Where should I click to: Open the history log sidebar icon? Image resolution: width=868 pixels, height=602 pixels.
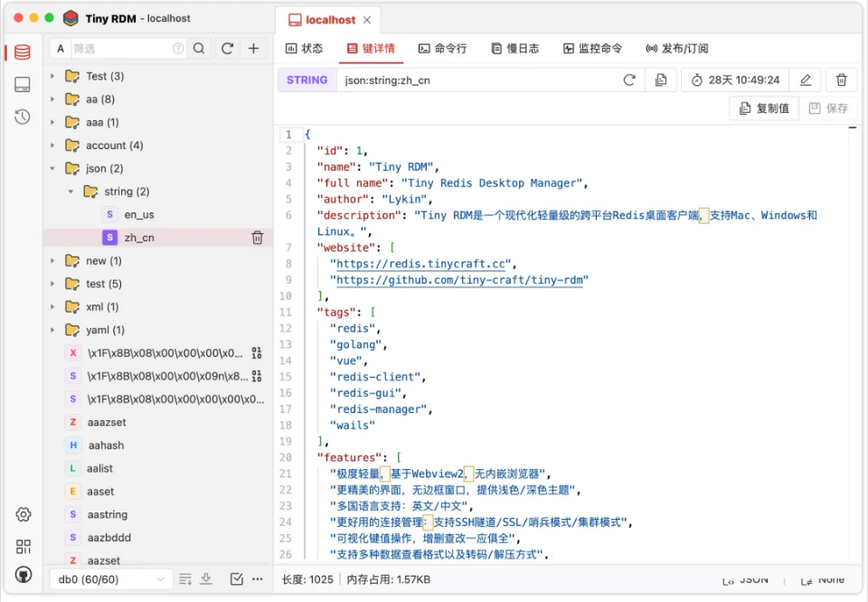coord(22,117)
